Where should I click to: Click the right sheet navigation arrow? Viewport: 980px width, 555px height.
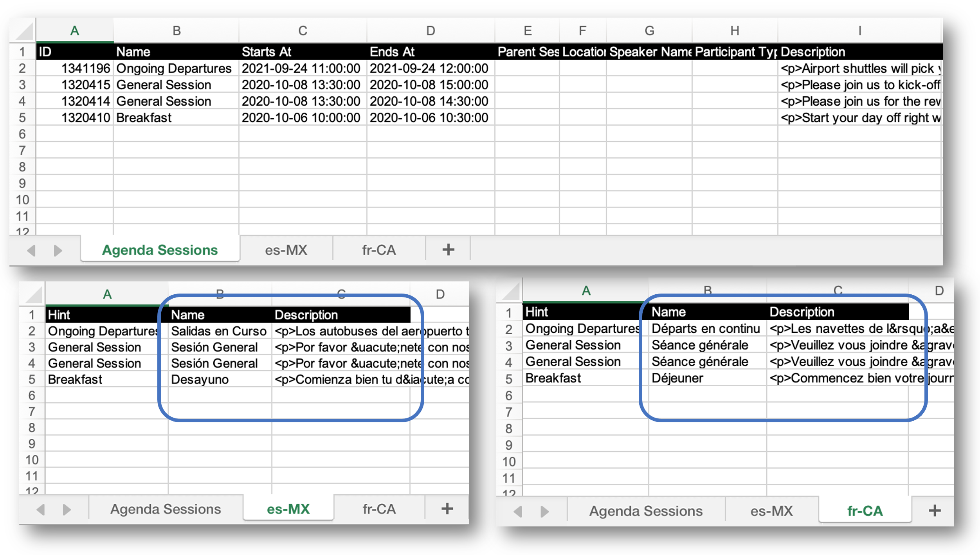point(57,250)
